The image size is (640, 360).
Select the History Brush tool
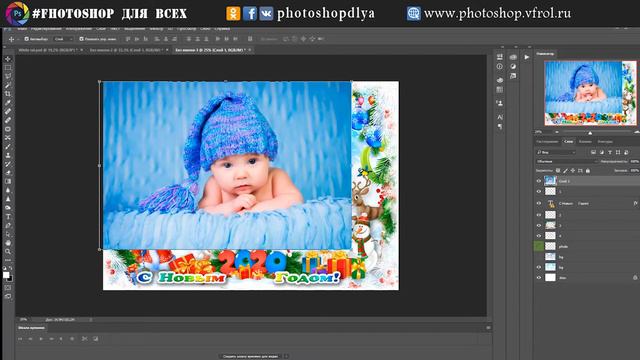8,164
